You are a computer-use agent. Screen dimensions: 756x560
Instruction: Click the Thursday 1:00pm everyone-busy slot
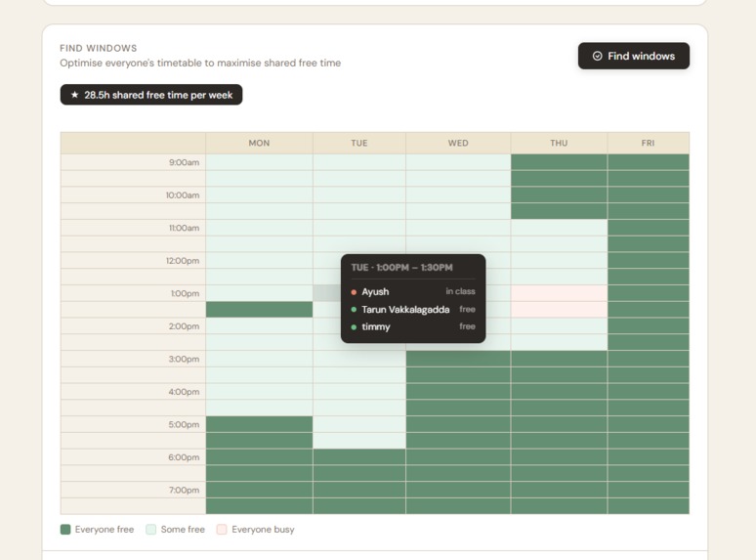click(x=559, y=293)
